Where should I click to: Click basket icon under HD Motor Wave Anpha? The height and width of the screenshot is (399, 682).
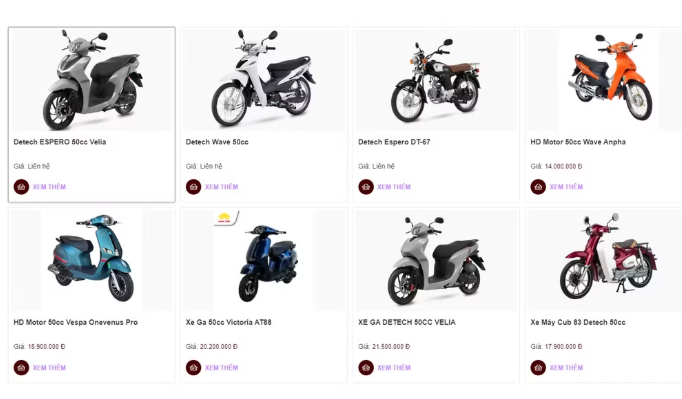[x=538, y=187]
